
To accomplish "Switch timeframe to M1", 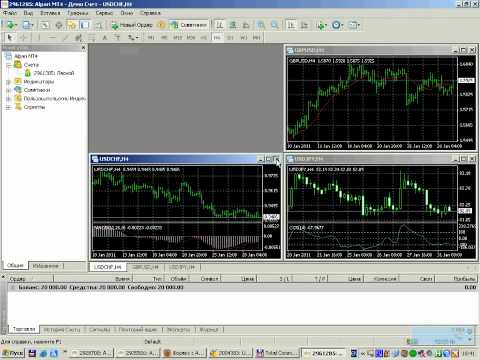I will click(x=151, y=38).
